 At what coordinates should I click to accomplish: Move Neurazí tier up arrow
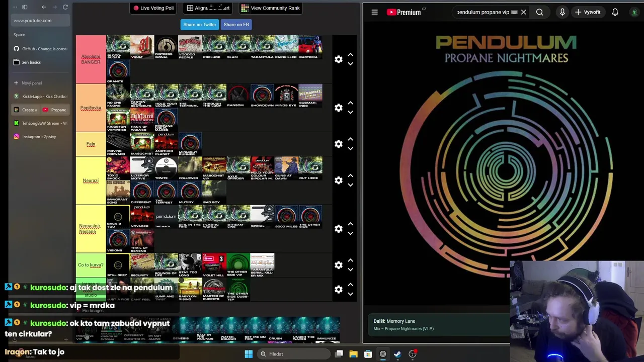tap(350, 175)
